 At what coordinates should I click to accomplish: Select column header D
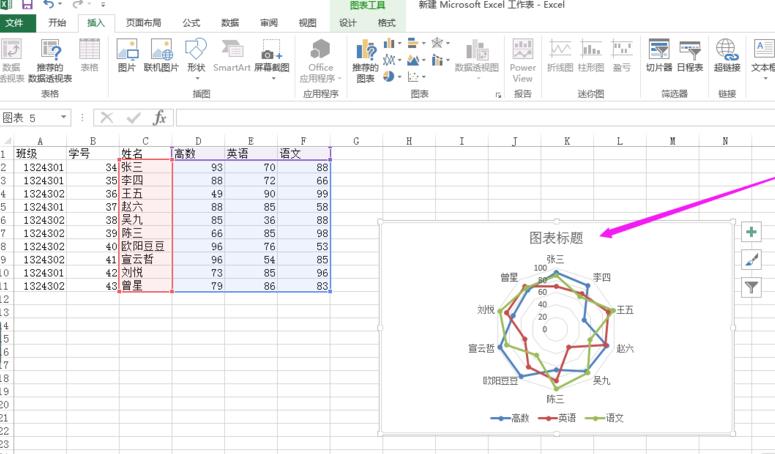(198, 141)
